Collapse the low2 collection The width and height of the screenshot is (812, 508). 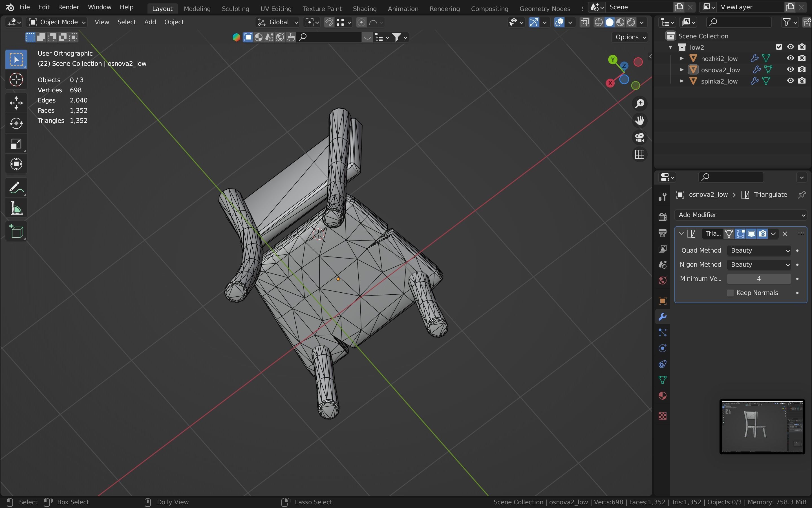(x=670, y=47)
